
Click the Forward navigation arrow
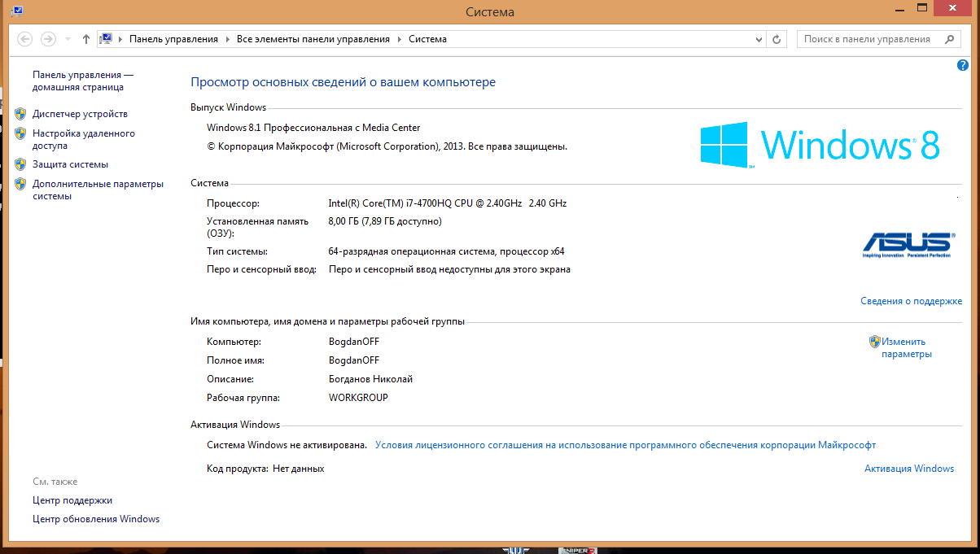48,39
